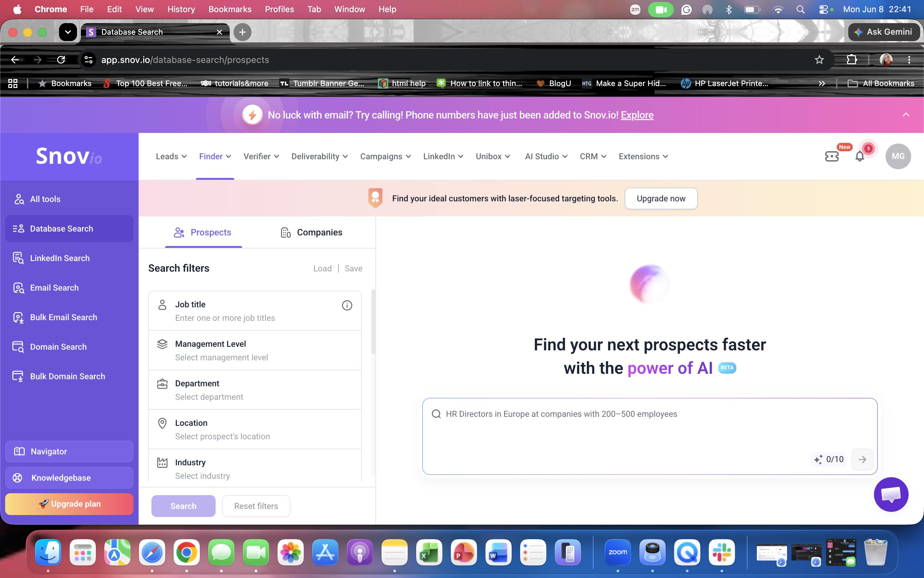Expand the Leads dropdown menu
924x578 pixels.
coord(171,156)
